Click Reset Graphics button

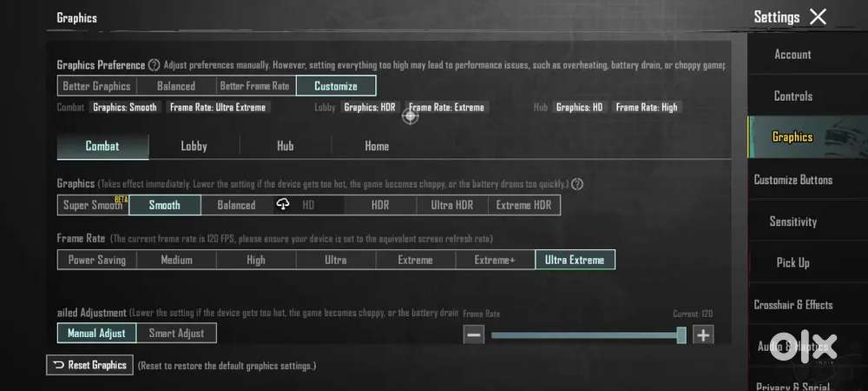pyautogui.click(x=90, y=365)
